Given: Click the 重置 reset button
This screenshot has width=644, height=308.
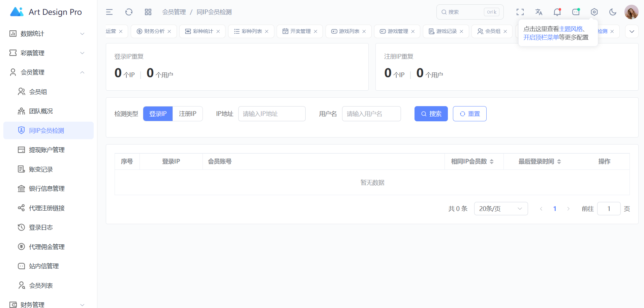Looking at the screenshot, I should tap(469, 114).
